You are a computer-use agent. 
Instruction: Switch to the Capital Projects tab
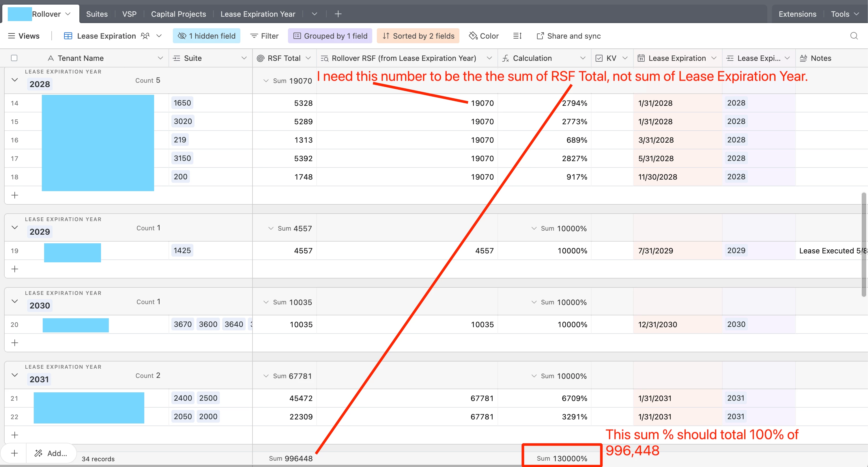pyautogui.click(x=178, y=14)
